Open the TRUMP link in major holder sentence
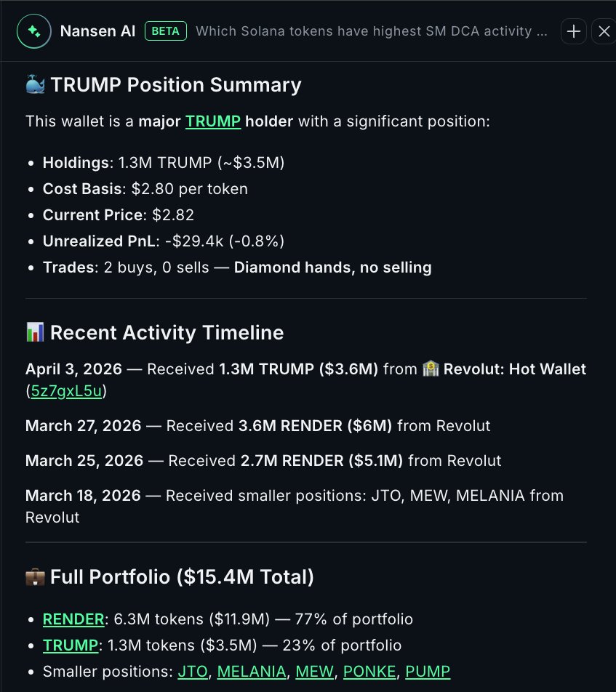The width and height of the screenshot is (616, 692). [212, 121]
